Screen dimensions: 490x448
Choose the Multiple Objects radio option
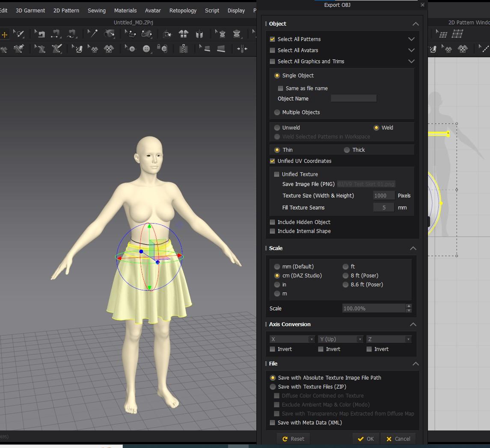tap(277, 112)
